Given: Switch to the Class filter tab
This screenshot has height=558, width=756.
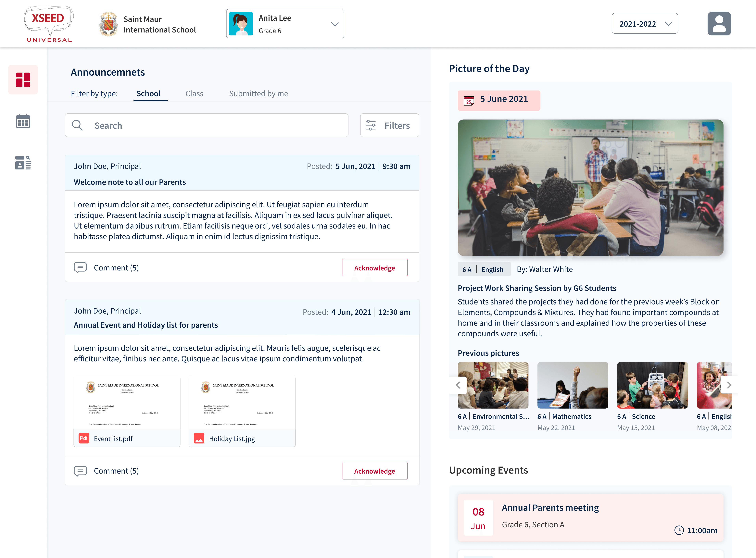Looking at the screenshot, I should coord(194,93).
